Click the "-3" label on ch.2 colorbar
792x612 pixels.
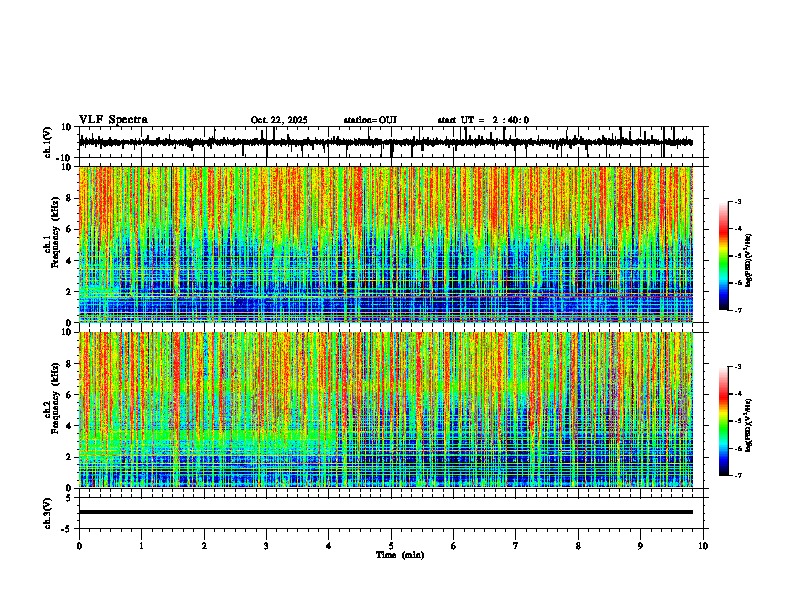[737, 367]
